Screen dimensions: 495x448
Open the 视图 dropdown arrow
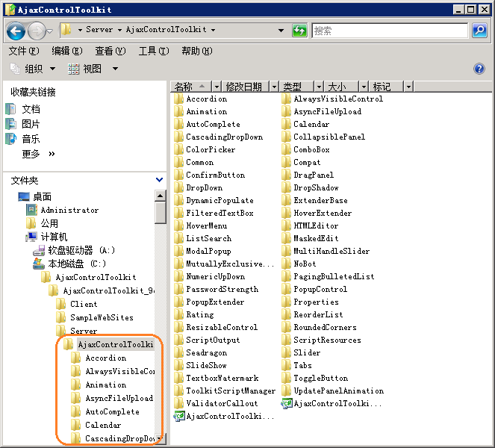pos(115,69)
